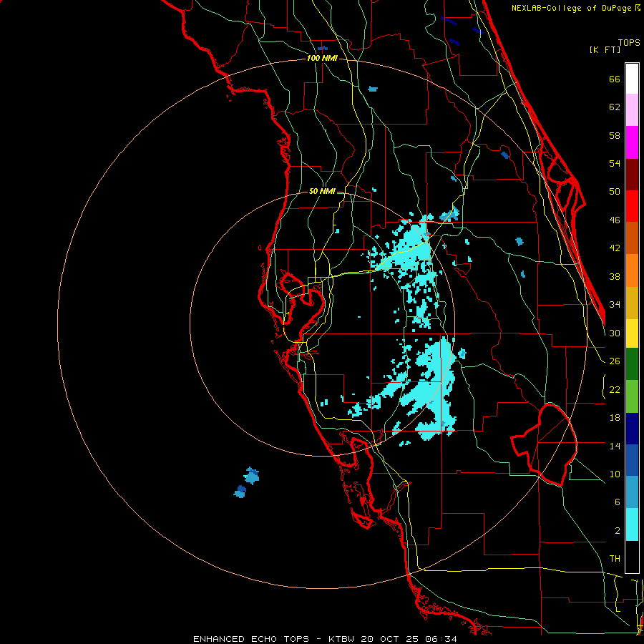Image resolution: width=644 pixels, height=644 pixels.
Task: Click the light pink legend swatch
Action: 632,109
